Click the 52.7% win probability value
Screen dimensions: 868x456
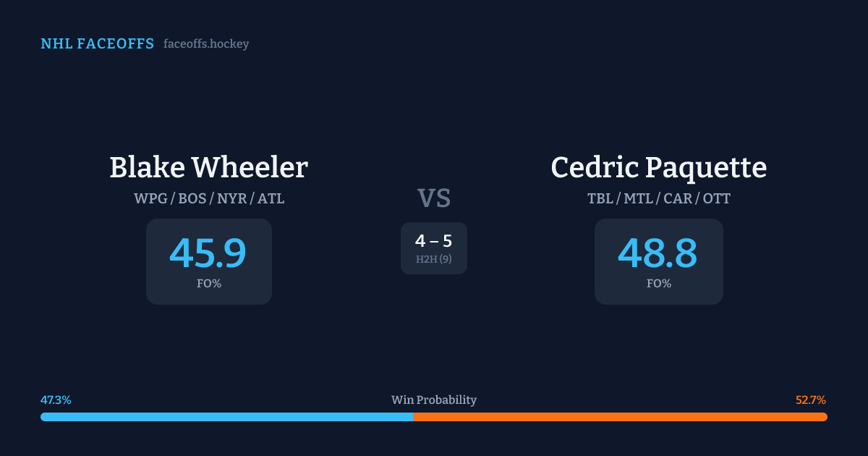(x=811, y=400)
